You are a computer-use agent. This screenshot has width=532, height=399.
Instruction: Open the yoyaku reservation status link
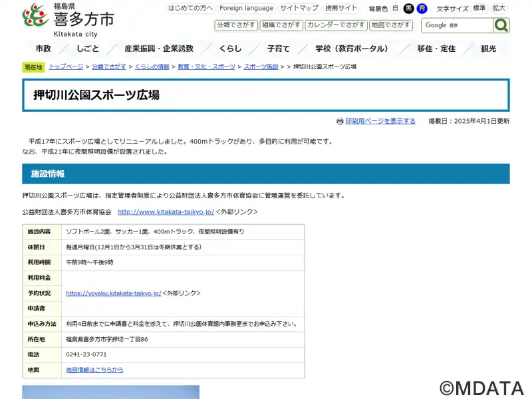tap(113, 293)
